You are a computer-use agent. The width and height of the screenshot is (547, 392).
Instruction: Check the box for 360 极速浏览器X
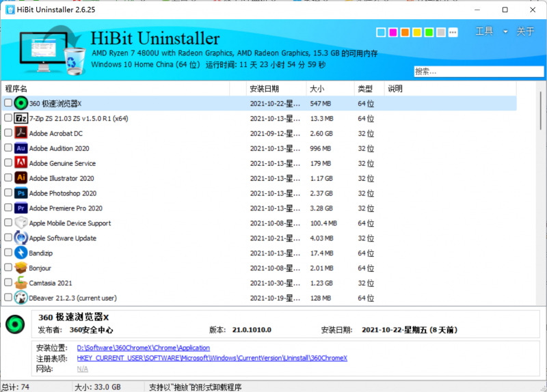[8, 103]
